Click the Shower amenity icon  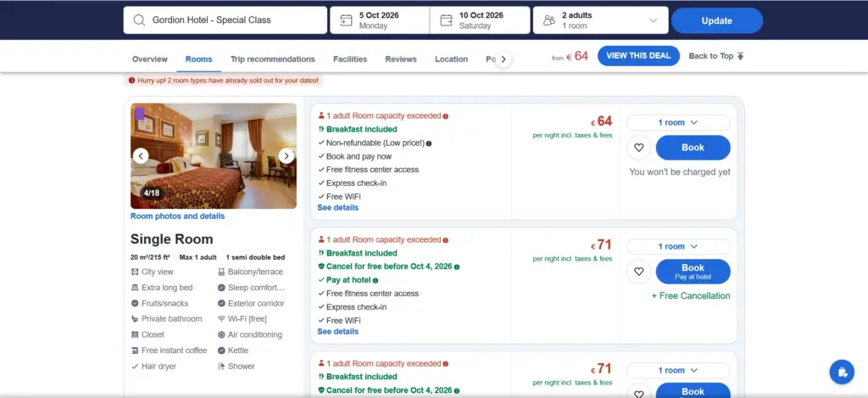[221, 367]
